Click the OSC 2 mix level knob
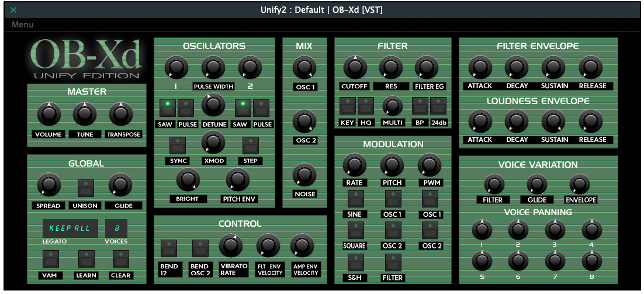Screen dimensions: 644x294 [304, 122]
